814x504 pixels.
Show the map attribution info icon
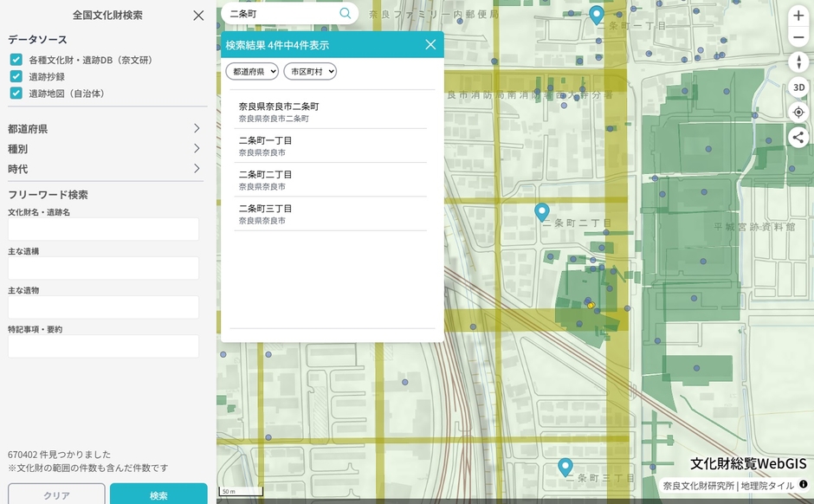pos(803,485)
